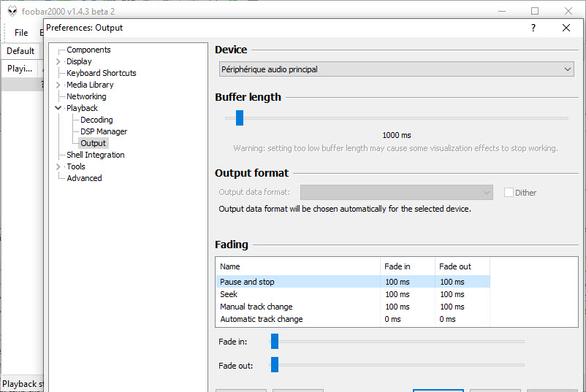Screen dimensions: 586x392
Task: Click Seek row Fade in 100 ms value
Action: coord(397,295)
